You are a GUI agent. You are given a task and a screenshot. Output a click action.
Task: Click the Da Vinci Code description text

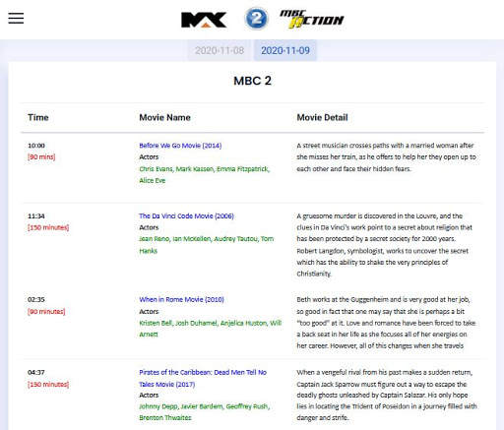click(384, 245)
